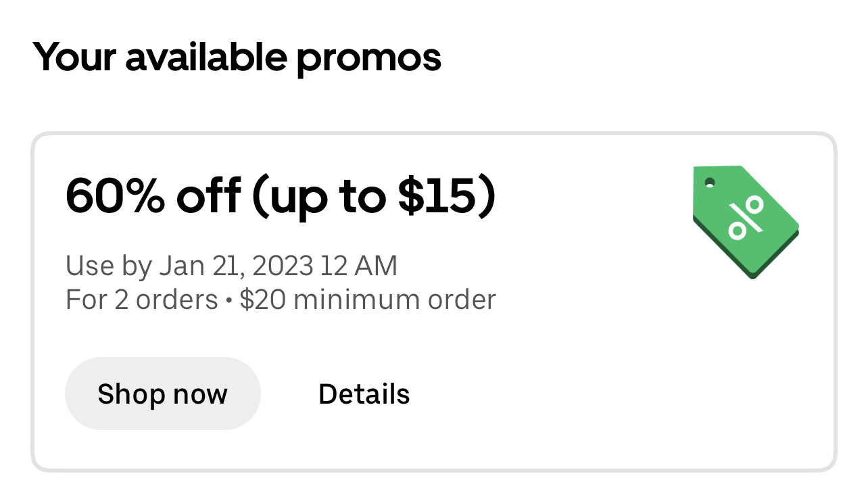The width and height of the screenshot is (868, 499).
Task: Tap the Use by Jan 21, 2023 line
Action: (x=231, y=266)
